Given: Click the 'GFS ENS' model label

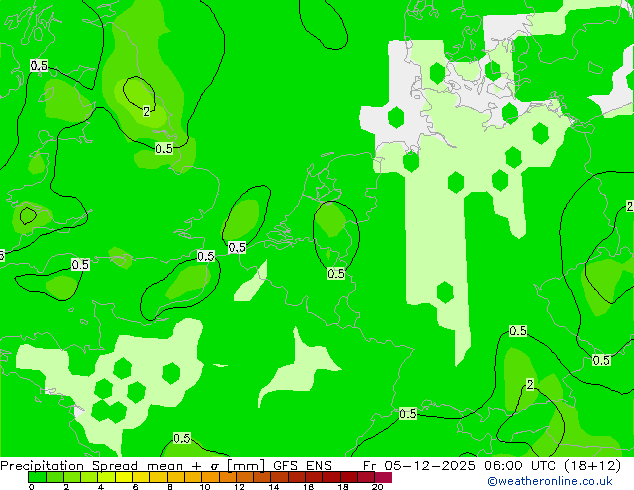Looking at the screenshot, I should coord(302,466).
